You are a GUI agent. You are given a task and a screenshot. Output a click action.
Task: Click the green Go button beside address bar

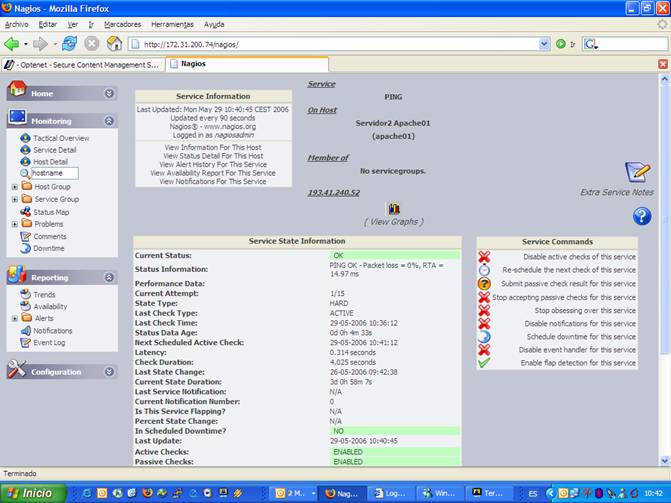(561, 44)
